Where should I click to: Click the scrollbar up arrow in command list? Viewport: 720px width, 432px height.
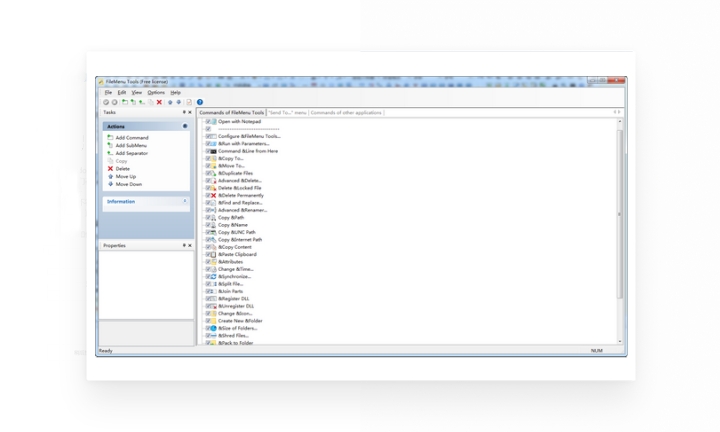tap(620, 122)
